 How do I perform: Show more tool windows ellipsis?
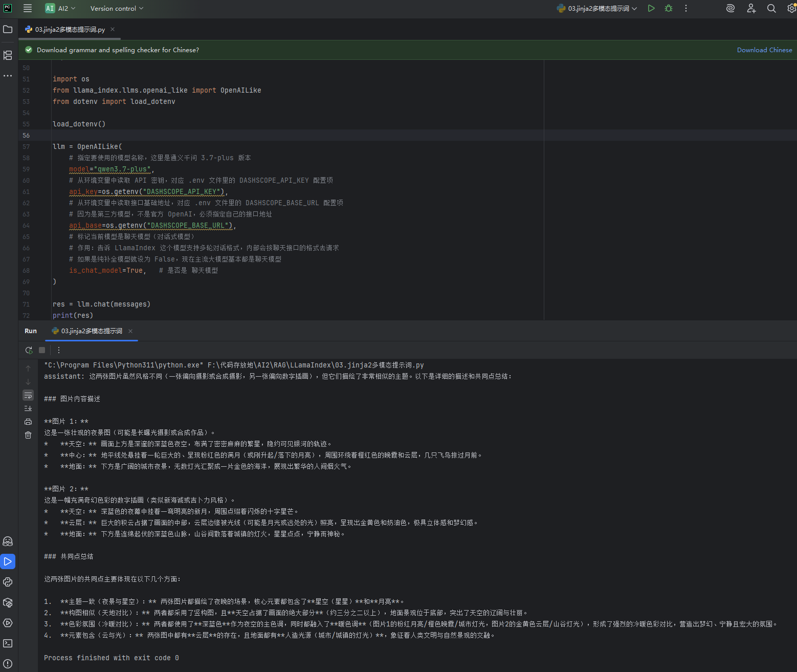click(x=8, y=76)
